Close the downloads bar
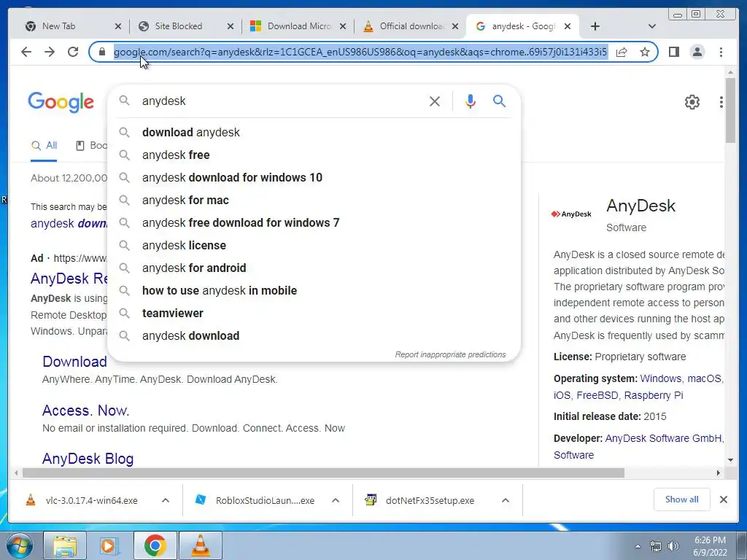The height and width of the screenshot is (560, 747). click(723, 499)
